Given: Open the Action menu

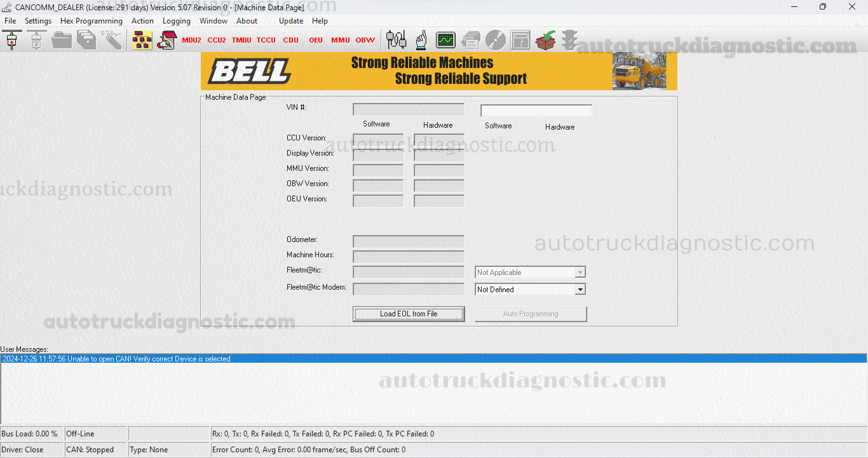Looking at the screenshot, I should (142, 21).
